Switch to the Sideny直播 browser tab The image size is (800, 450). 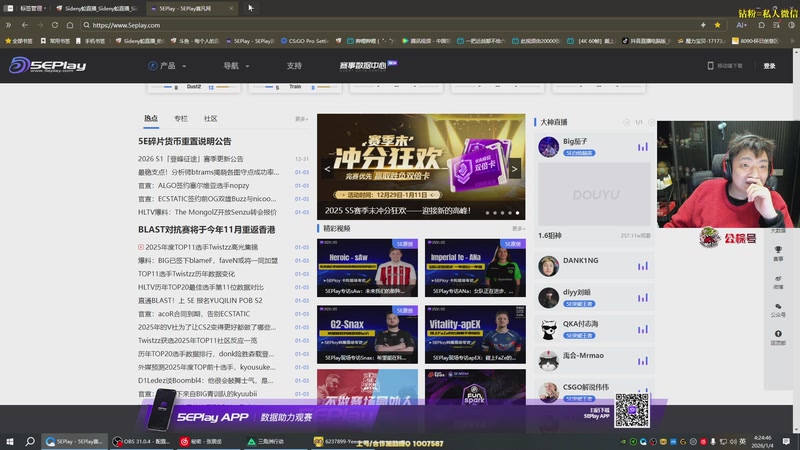[98, 8]
